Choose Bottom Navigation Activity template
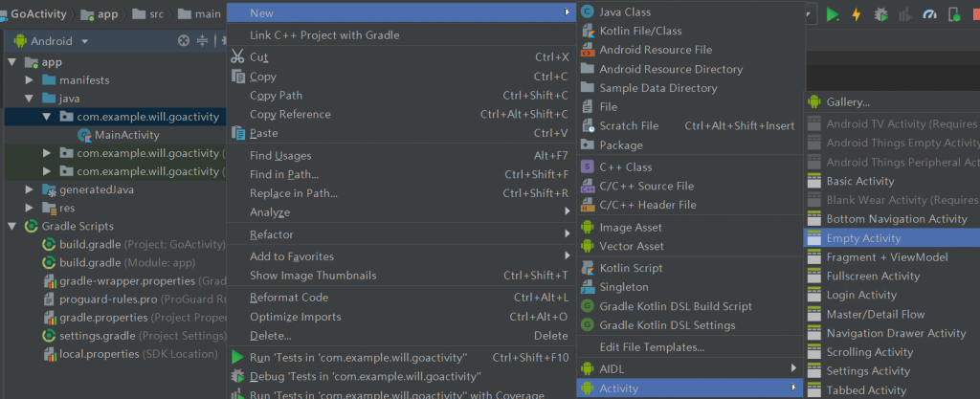Image resolution: width=980 pixels, height=399 pixels. pyautogui.click(x=892, y=218)
